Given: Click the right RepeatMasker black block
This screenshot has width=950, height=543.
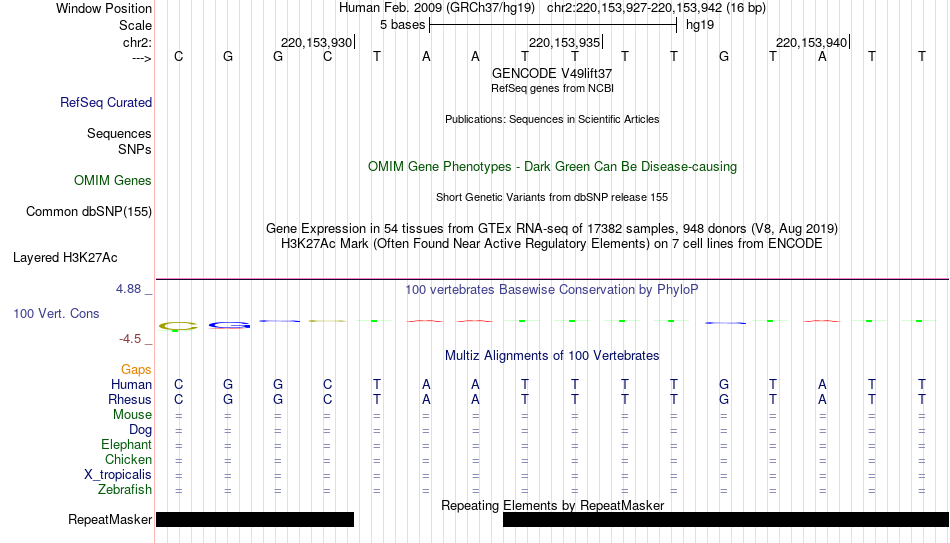Looking at the screenshot, I should coord(726,519).
